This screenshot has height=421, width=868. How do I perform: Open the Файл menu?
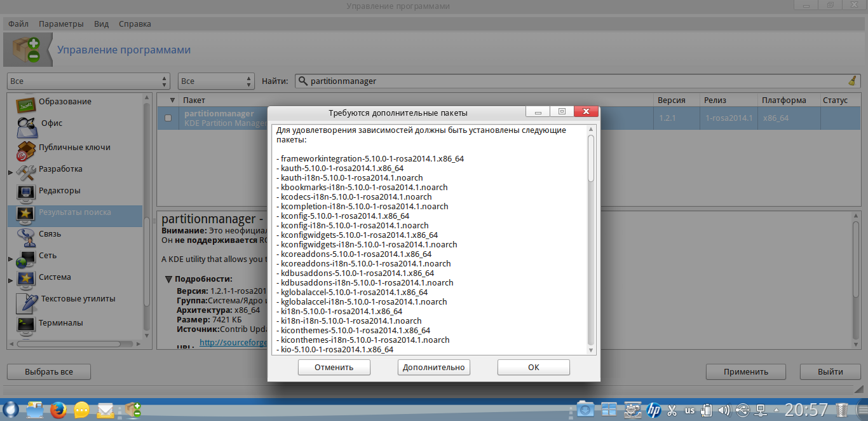[18, 24]
